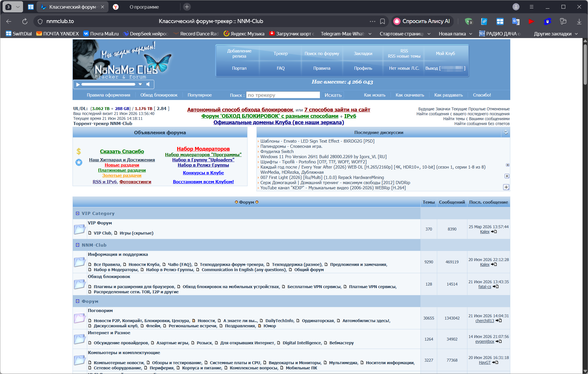Click the blue star icon in announcements
Image resolution: width=588 pixels, height=374 pixels.
(x=79, y=163)
